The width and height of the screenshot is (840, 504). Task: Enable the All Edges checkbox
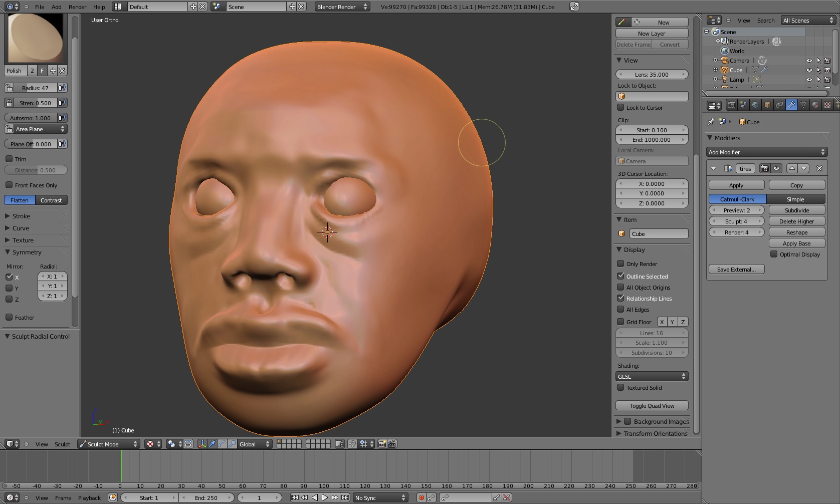tap(620, 309)
